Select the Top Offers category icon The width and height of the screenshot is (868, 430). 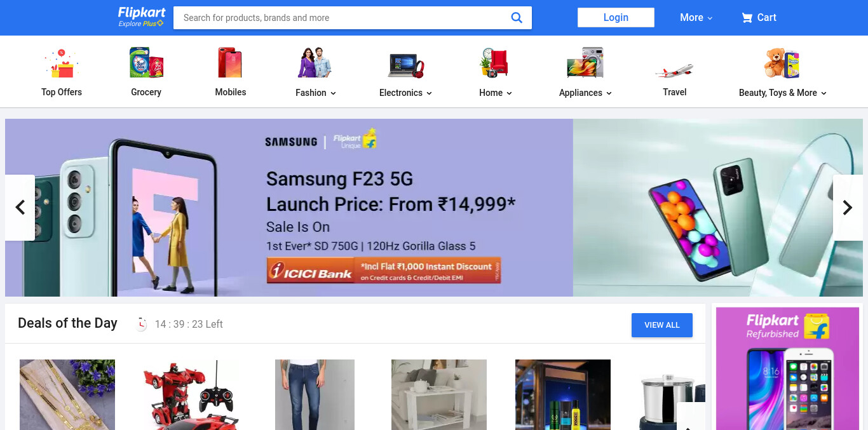[61, 63]
